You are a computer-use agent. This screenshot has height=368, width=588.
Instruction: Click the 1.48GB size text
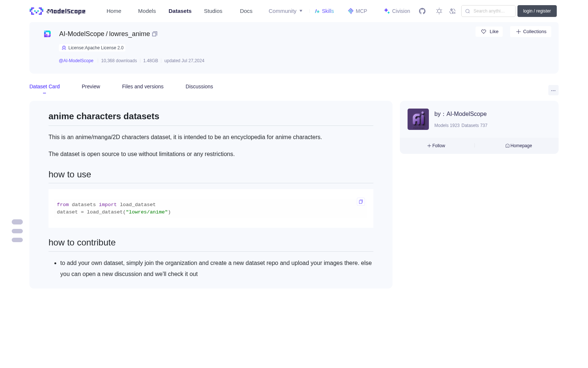coord(151,61)
